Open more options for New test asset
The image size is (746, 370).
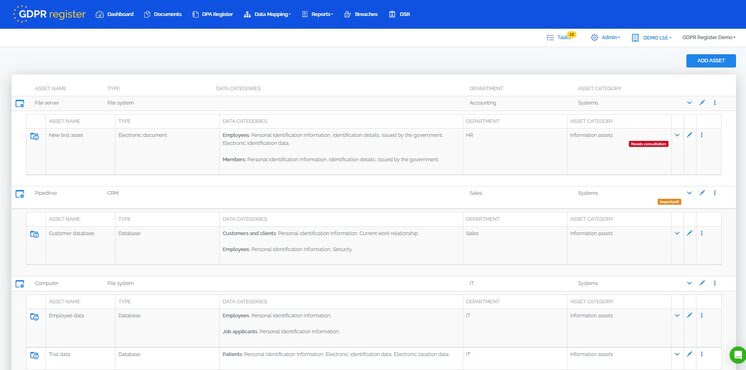click(x=702, y=135)
